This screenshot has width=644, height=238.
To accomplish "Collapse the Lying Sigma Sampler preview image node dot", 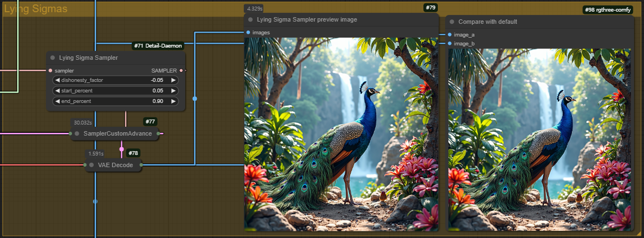I will click(x=250, y=19).
